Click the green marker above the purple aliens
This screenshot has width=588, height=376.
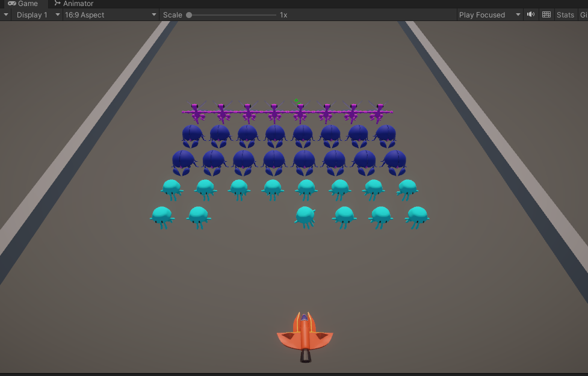pos(296,100)
